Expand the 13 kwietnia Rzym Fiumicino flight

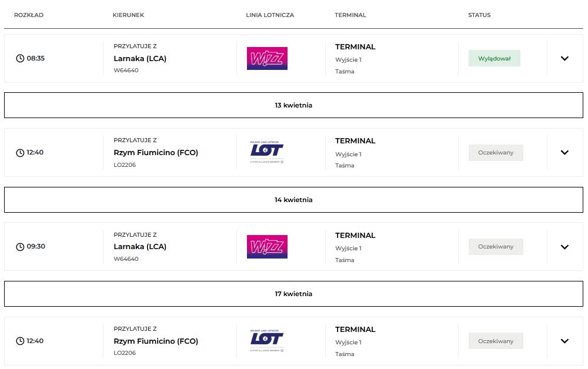coord(564,153)
